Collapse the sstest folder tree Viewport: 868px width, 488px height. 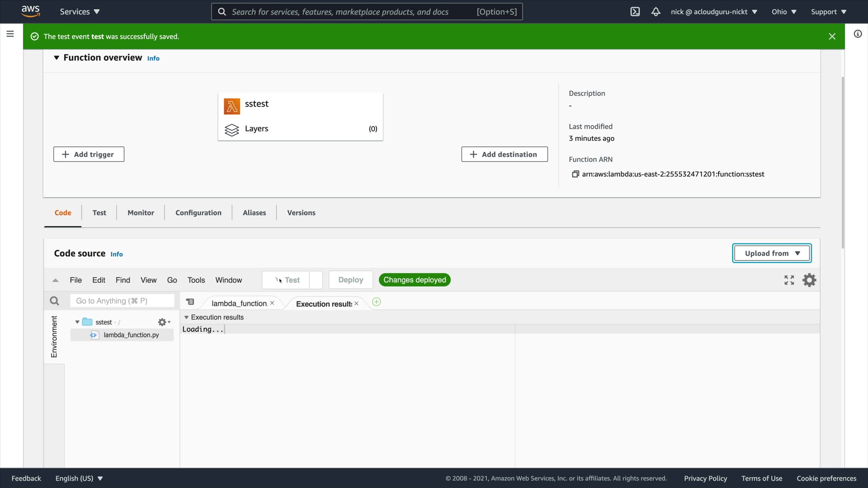click(x=77, y=322)
